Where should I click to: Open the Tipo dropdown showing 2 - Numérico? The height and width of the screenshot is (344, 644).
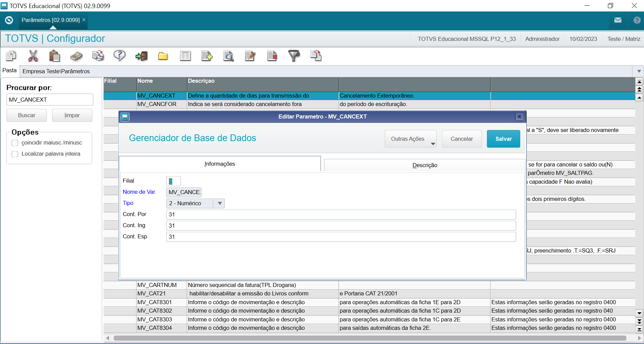[x=219, y=203]
